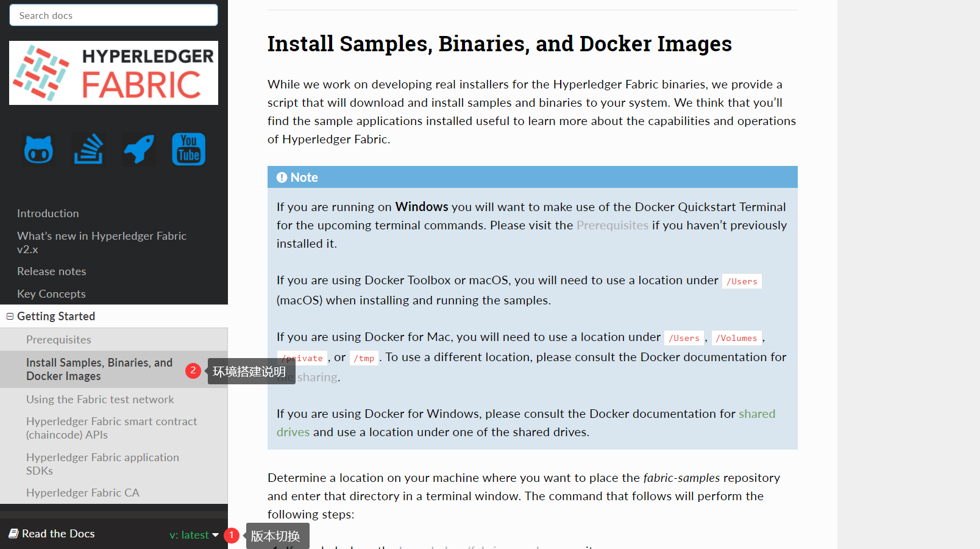Image resolution: width=980 pixels, height=549 pixels.
Task: Open the Hyperledger Fabric GitHub page
Action: [38, 149]
